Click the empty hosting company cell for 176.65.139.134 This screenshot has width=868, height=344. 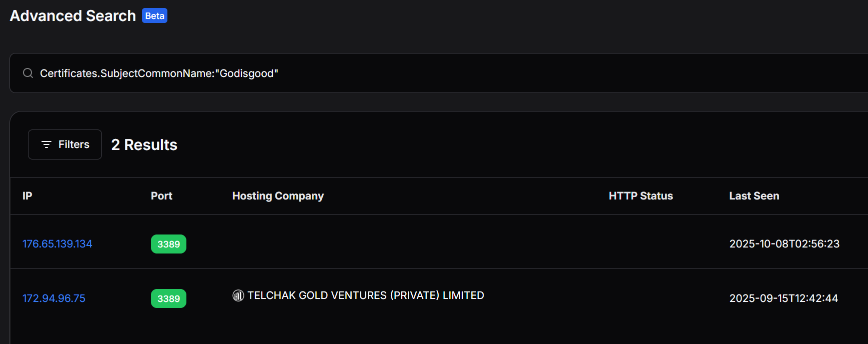[x=400, y=244]
